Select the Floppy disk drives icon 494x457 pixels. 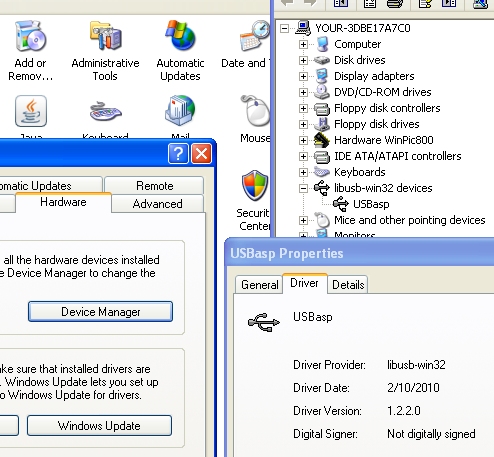click(322, 124)
